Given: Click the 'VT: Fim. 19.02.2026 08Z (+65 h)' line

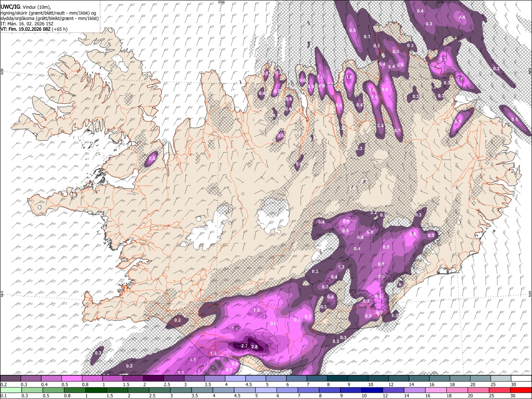Looking at the screenshot, I should (x=34, y=29).
